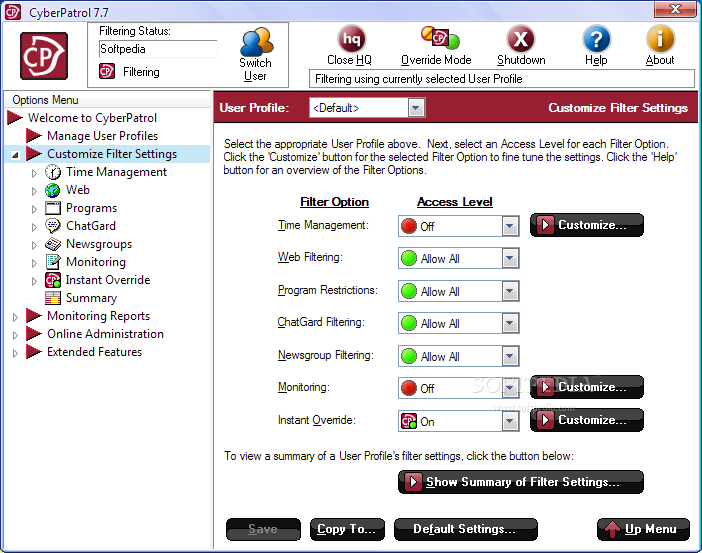The height and width of the screenshot is (553, 702).
Task: Click the Web globe icon in tree
Action: [x=53, y=190]
